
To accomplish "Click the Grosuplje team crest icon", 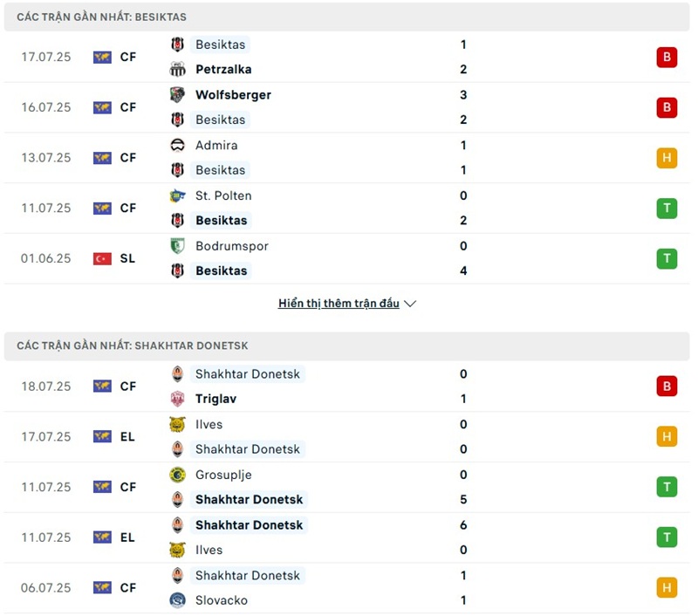I will [178, 475].
